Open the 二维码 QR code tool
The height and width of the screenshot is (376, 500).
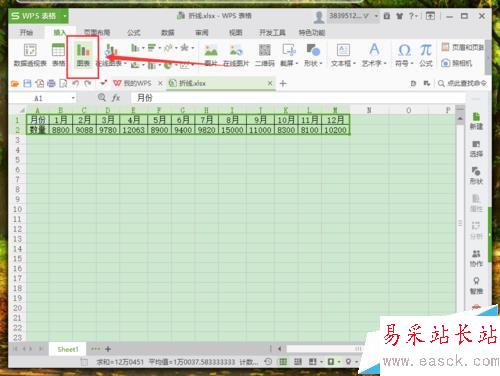pos(265,55)
